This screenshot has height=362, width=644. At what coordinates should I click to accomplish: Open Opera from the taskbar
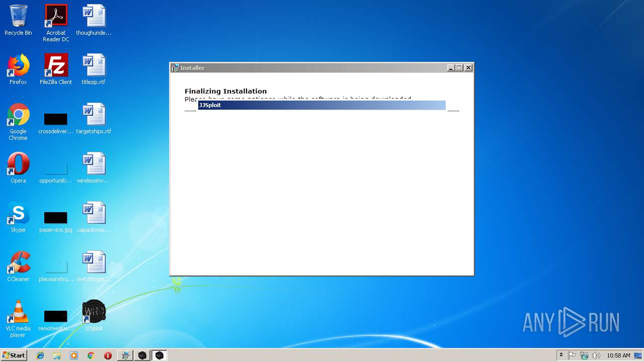108,355
